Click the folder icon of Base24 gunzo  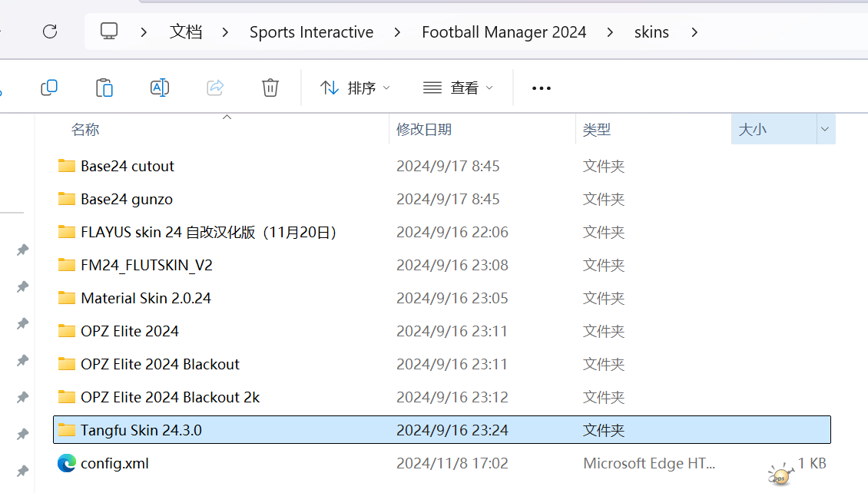tap(66, 199)
